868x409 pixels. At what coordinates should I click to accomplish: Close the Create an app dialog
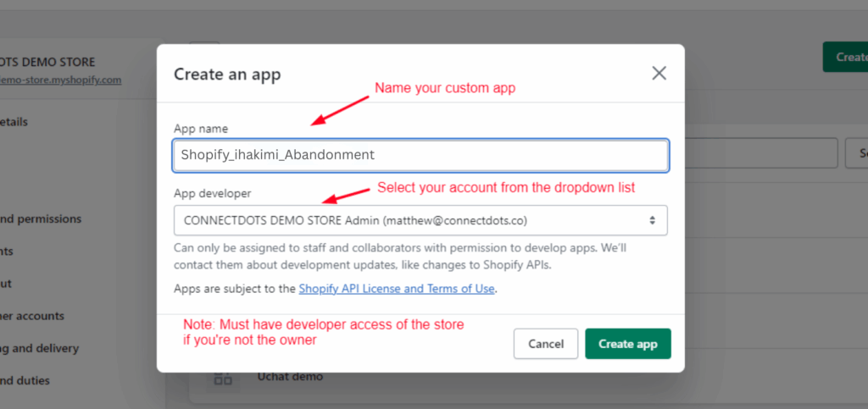pyautogui.click(x=659, y=74)
